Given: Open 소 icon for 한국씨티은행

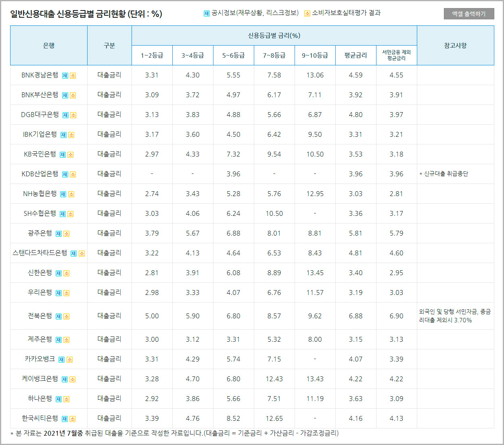Looking at the screenshot, I should [73, 418].
